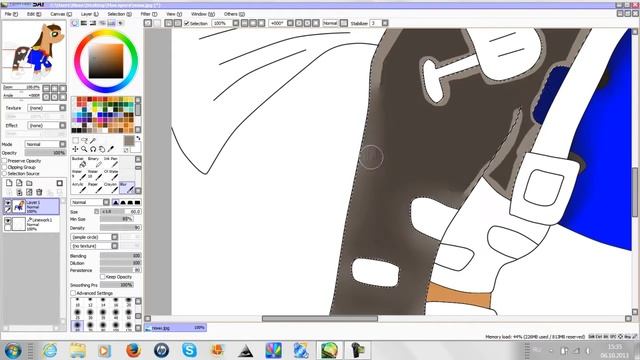This screenshot has height=360, width=640.
Task: Create a new layer folder
Action: pos(29,183)
